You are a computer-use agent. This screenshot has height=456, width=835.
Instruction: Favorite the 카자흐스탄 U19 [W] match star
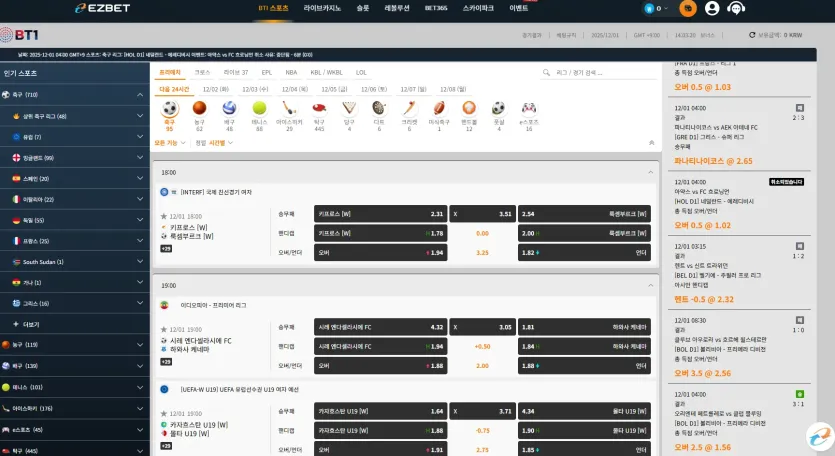click(164, 413)
